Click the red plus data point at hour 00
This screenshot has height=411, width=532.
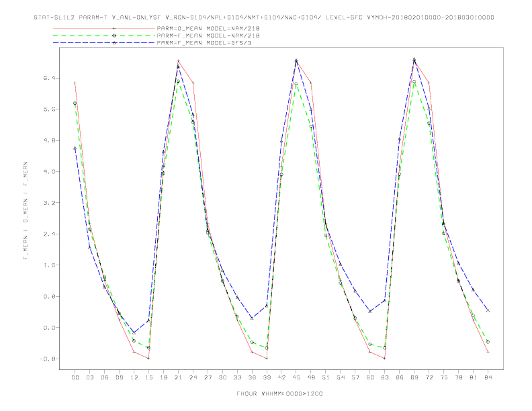point(75,83)
